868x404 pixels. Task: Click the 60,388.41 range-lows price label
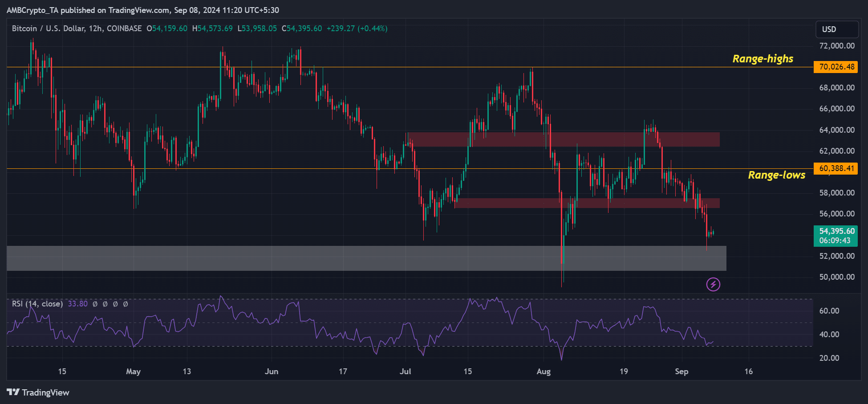836,168
